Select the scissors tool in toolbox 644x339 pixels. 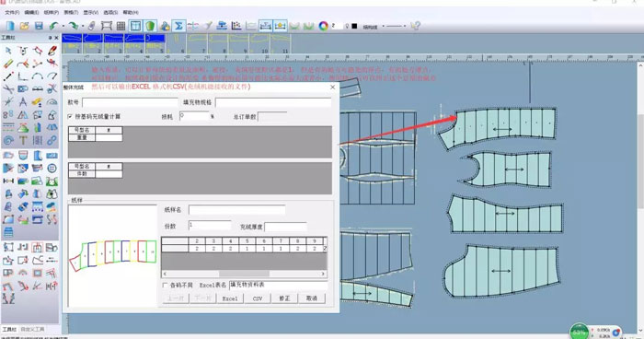(x=8, y=88)
